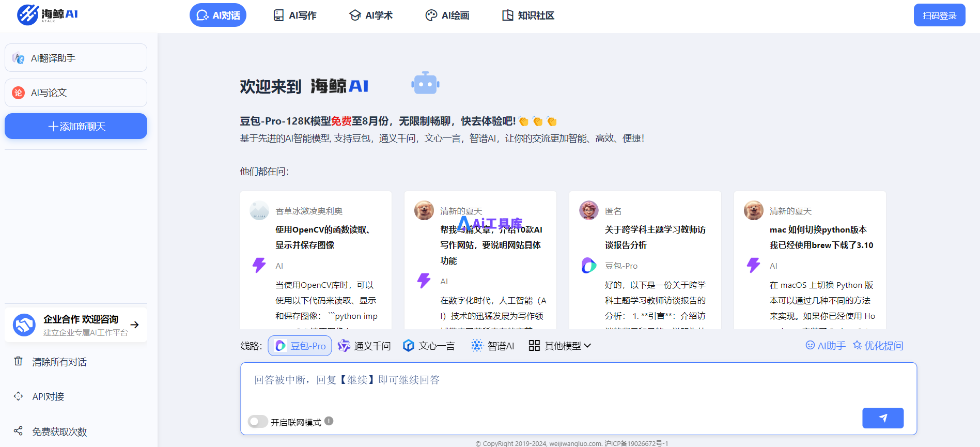The image size is (980, 447).
Task: Click the 豆包-Pro model name in 匿名 card
Action: 621,266
